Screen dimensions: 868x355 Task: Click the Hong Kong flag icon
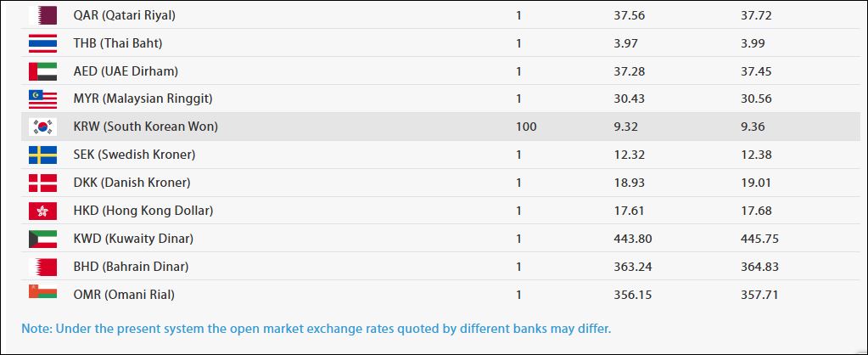click(x=42, y=211)
